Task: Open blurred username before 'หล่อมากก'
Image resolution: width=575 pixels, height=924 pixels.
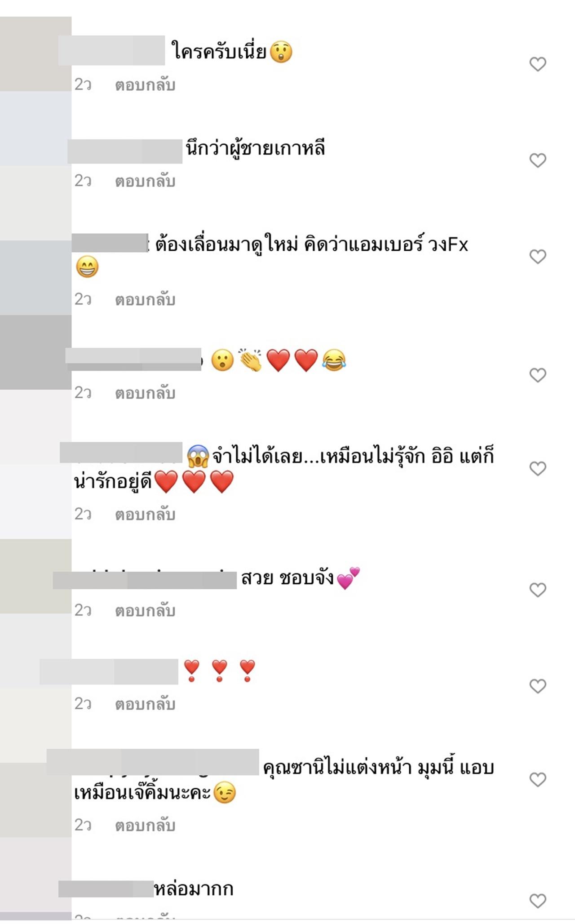Action: (x=106, y=889)
